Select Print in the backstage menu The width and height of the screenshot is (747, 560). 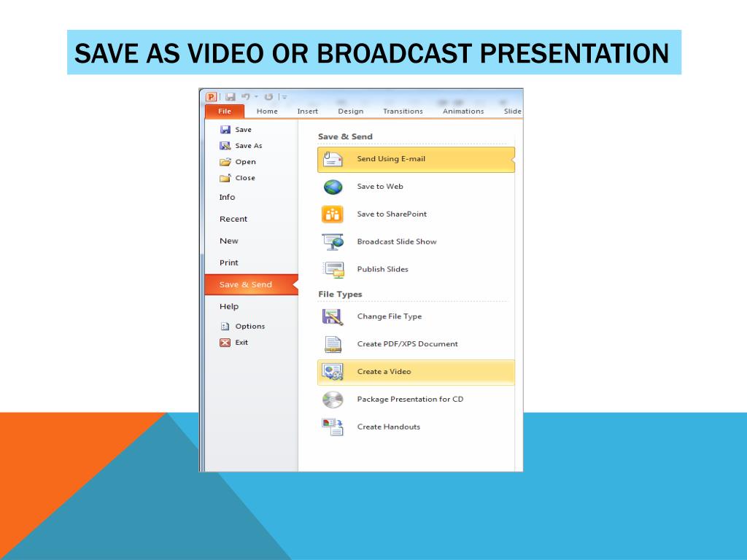coord(228,262)
